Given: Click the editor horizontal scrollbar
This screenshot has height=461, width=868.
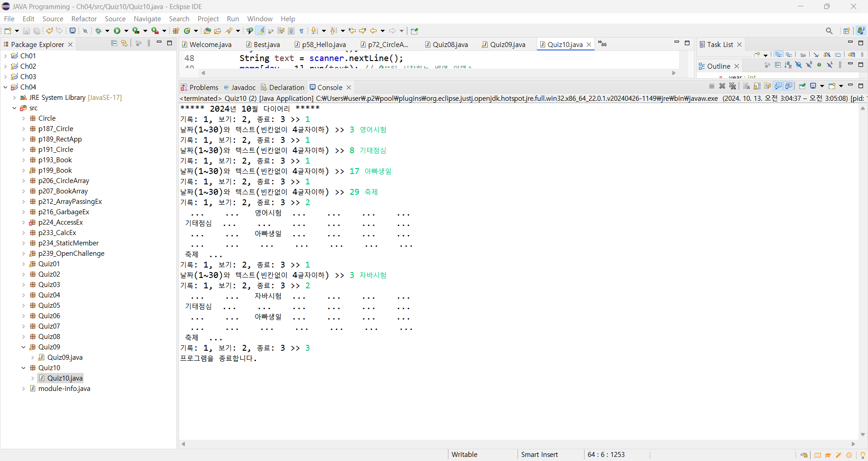Looking at the screenshot, I should [439, 73].
